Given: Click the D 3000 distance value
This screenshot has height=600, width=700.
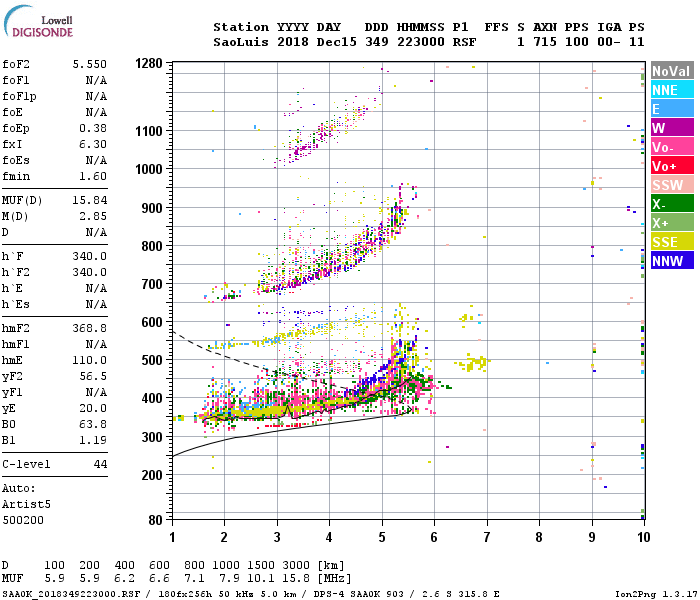Looking at the screenshot, I should coord(297,566).
